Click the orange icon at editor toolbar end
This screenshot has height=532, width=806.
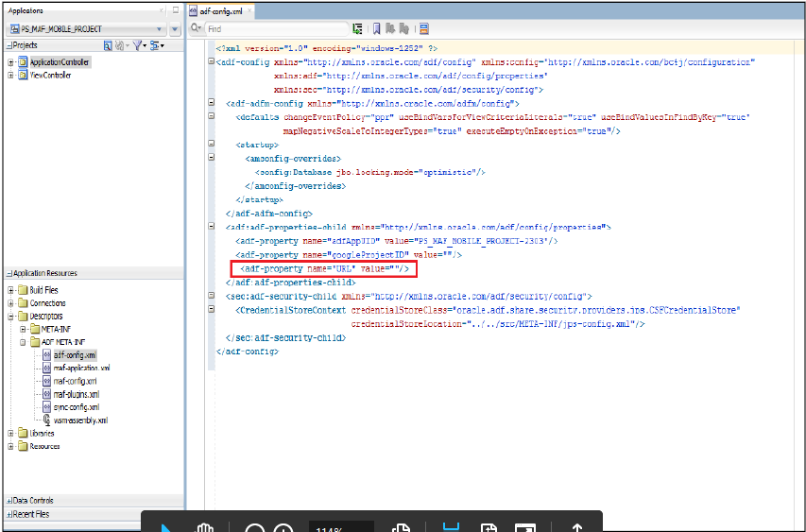coord(424,28)
